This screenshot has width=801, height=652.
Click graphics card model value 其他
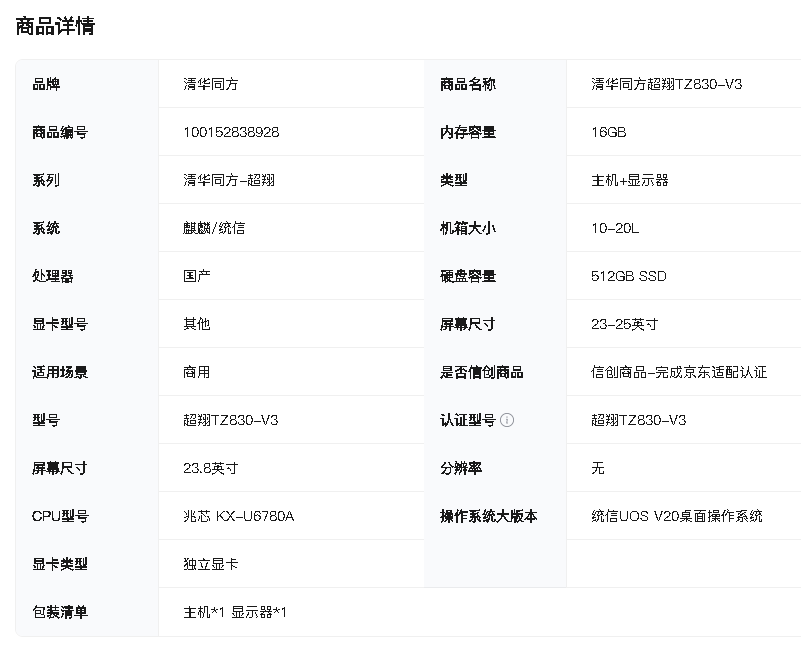pyautogui.click(x=197, y=324)
